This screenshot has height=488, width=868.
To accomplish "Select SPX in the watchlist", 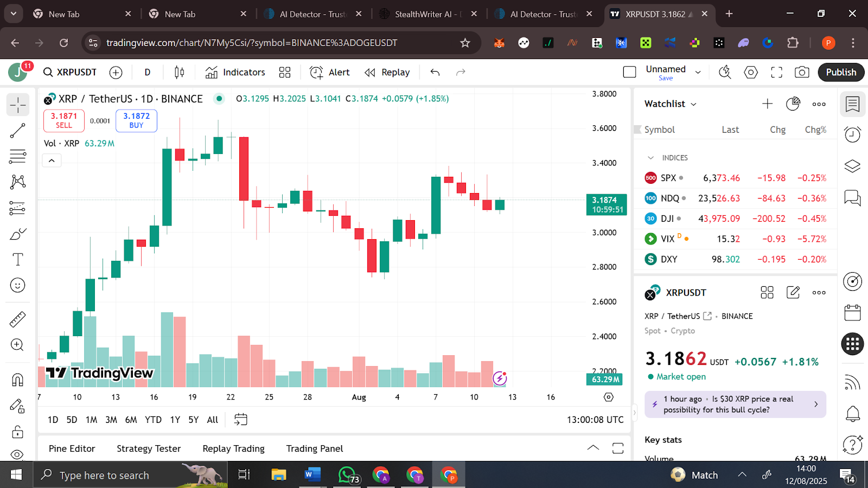I will point(735,178).
